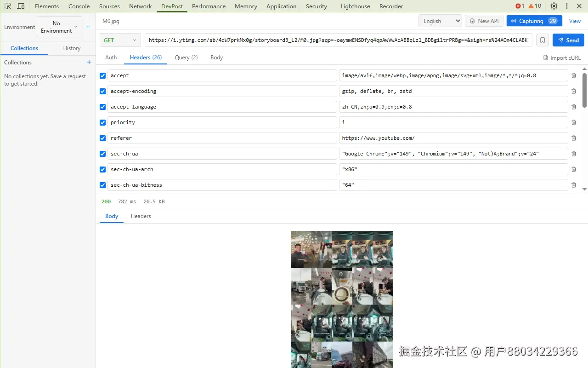Screen dimensions: 588x368
Task: Click the request URL input field
Action: coord(339,40)
